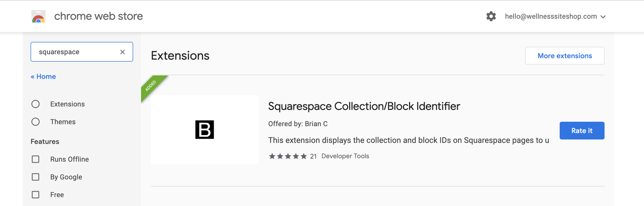Screen dimensions: 644x206
Task: Click the More extensions button
Action: 565,56
